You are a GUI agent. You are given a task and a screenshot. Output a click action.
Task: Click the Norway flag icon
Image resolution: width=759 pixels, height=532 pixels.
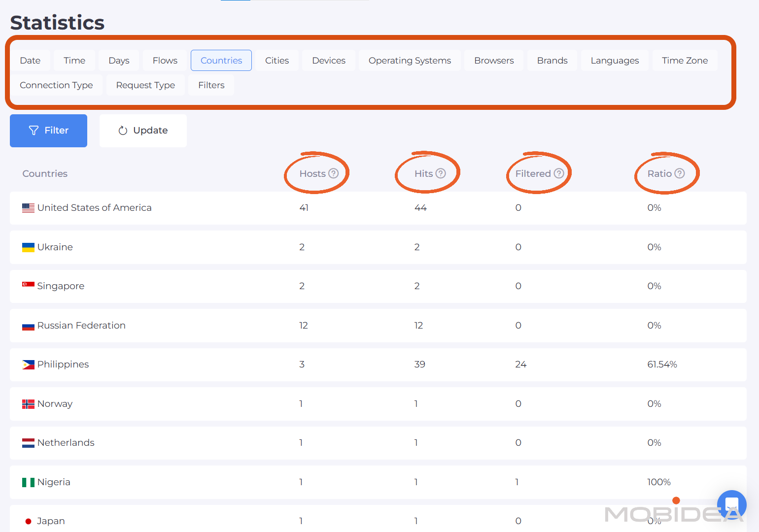(28, 404)
